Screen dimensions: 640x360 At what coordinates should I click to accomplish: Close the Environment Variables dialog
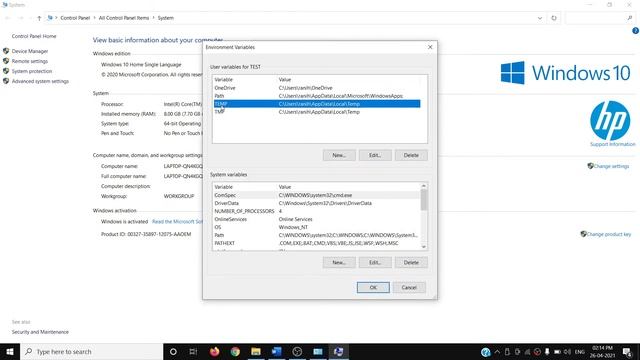point(430,47)
